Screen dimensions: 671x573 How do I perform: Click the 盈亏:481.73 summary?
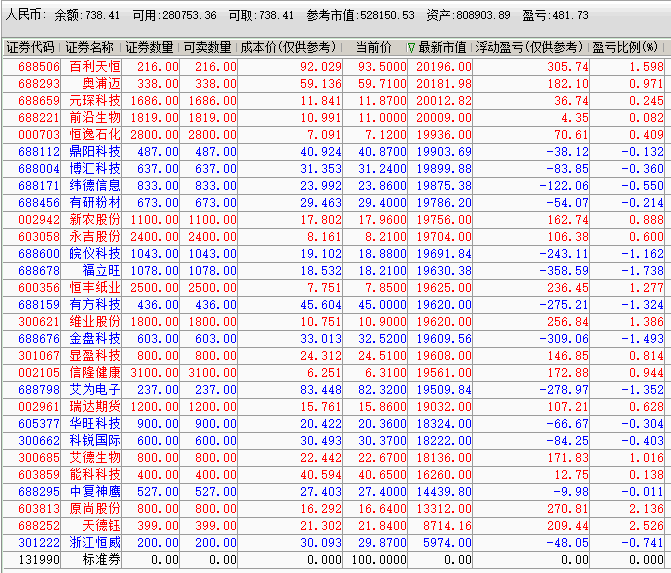coord(555,15)
